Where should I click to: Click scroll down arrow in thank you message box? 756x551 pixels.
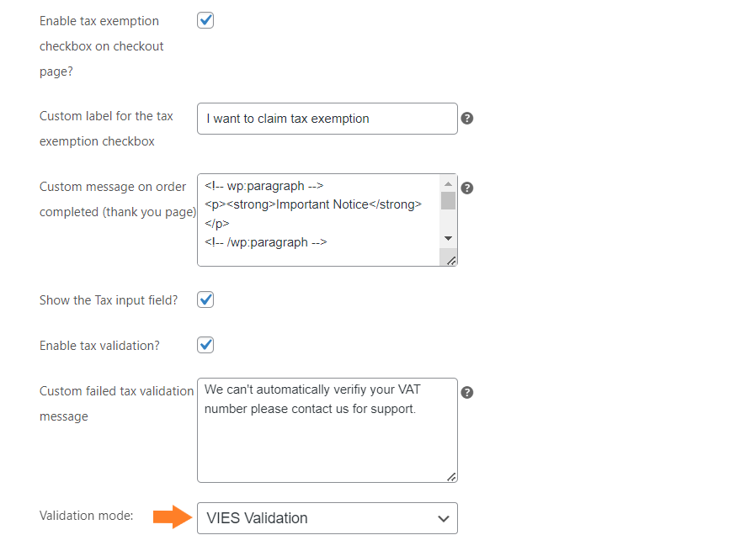(448, 238)
